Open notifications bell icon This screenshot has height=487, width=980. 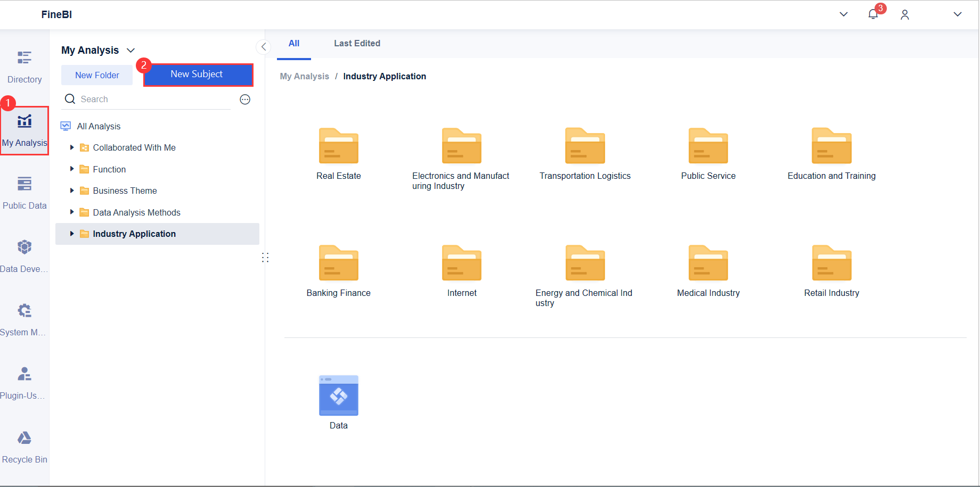(873, 14)
